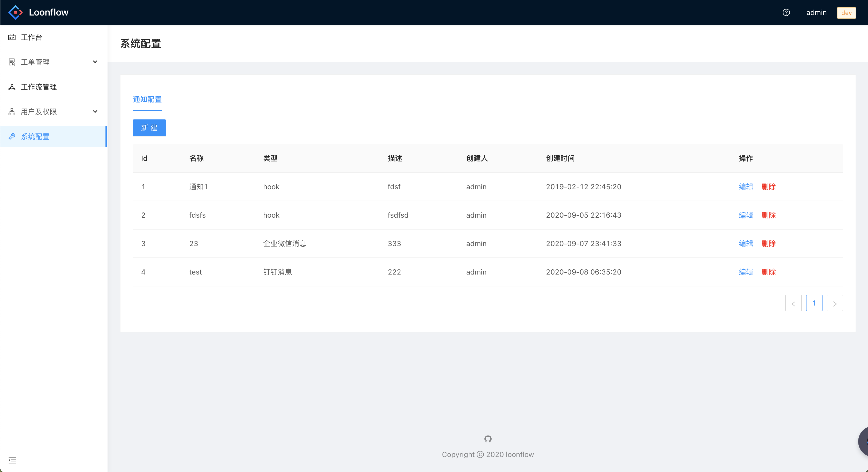
Task: Click the 名称 column header
Action: tap(196, 158)
